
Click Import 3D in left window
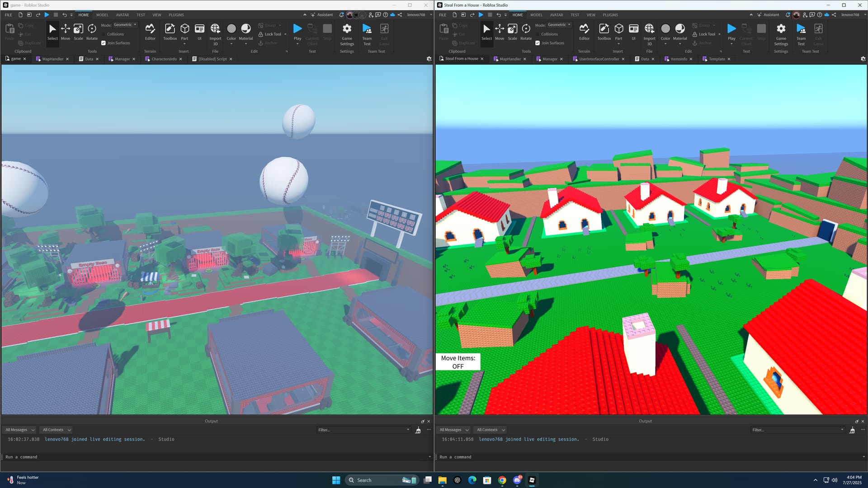[215, 33]
